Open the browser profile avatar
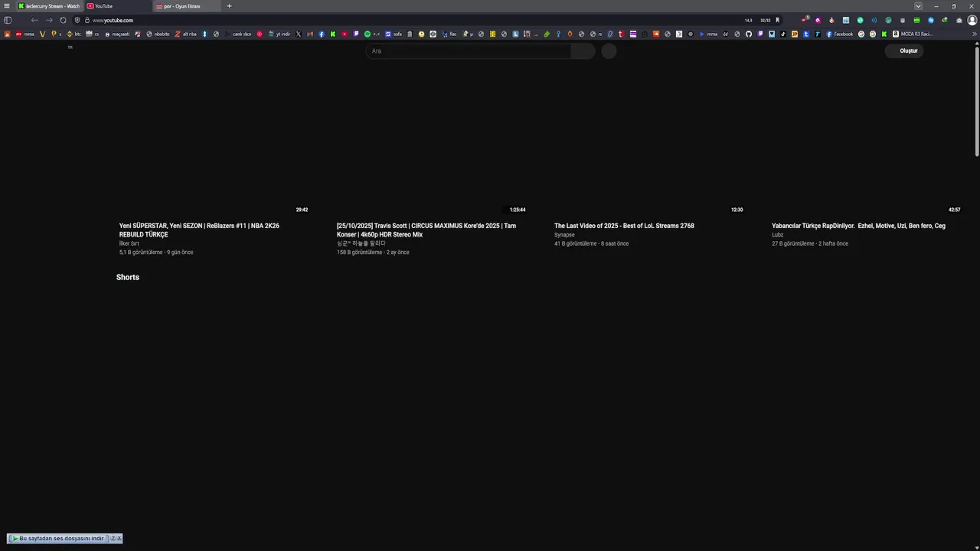Image resolution: width=980 pixels, height=551 pixels. click(972, 20)
